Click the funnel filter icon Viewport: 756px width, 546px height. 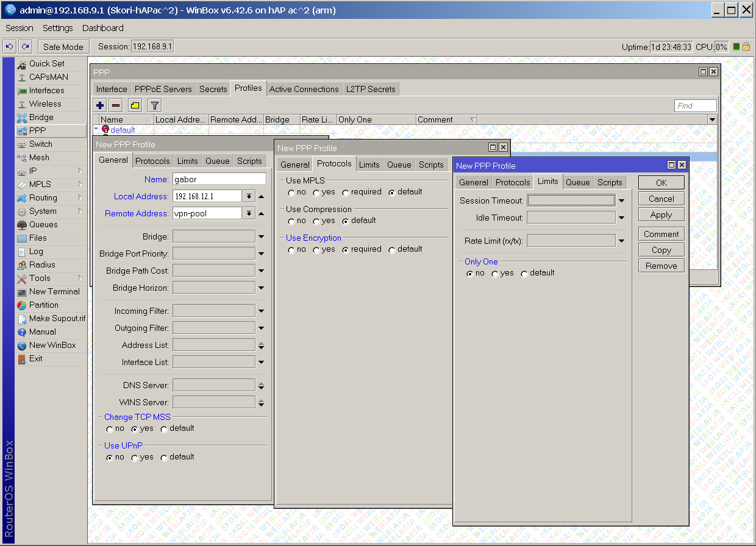coord(155,105)
